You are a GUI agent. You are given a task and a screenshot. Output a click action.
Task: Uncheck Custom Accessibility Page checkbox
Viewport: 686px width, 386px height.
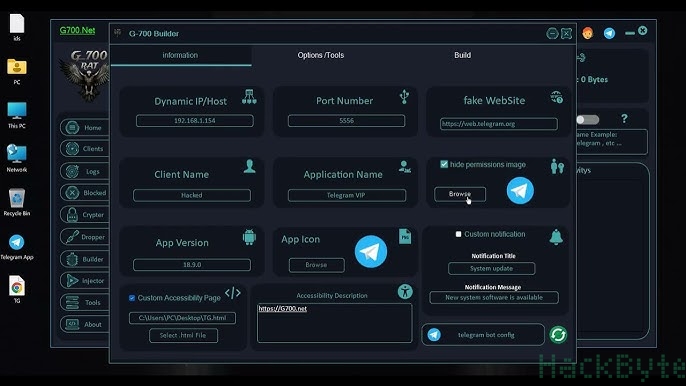click(x=132, y=298)
